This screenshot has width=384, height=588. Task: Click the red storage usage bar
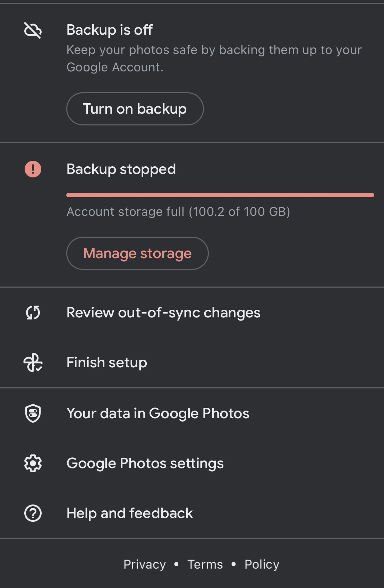[220, 195]
